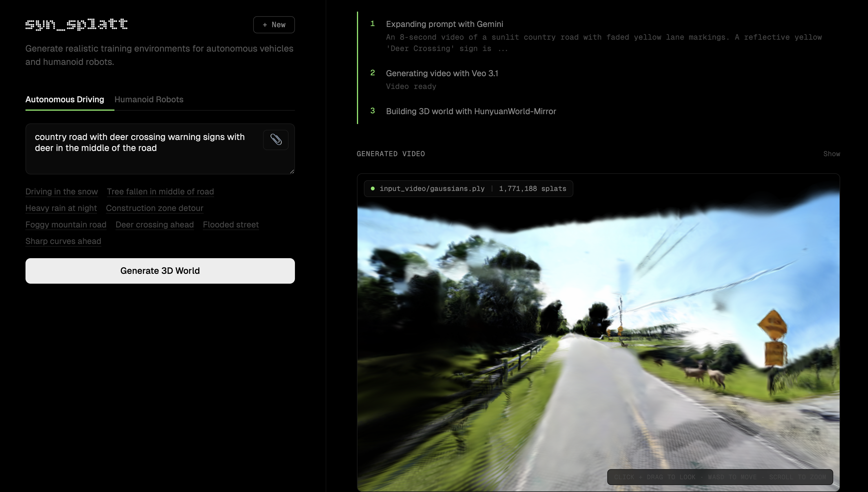The width and height of the screenshot is (868, 492).
Task: Expand step 1 Expanding prompt with Gemini
Action: click(x=444, y=24)
